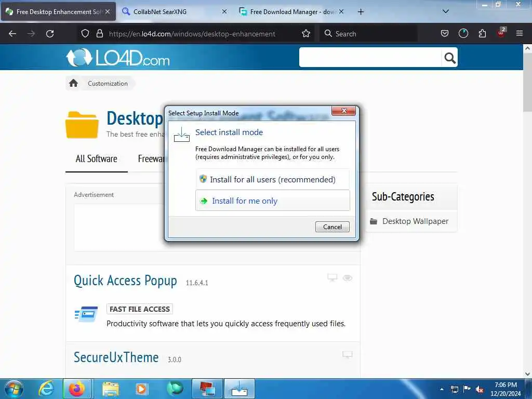The image size is (532, 399).
Task: Open the Quick Access Popup title link
Action: pos(125,281)
